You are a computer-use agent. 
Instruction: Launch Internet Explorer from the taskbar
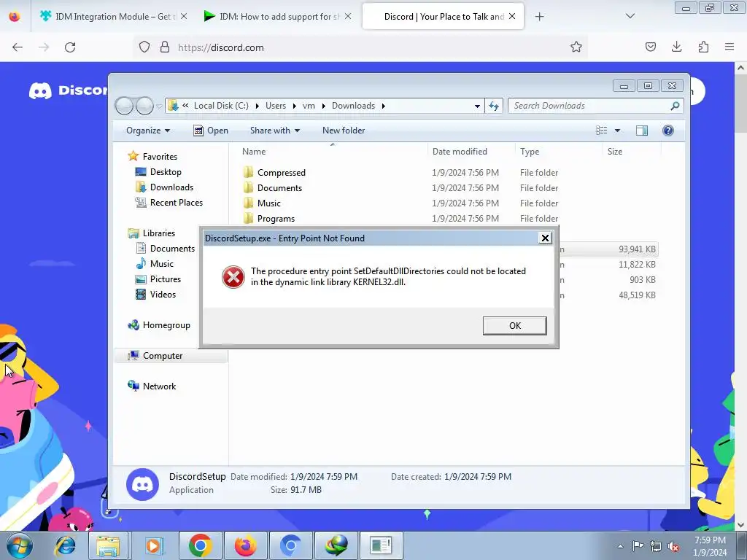point(65,545)
